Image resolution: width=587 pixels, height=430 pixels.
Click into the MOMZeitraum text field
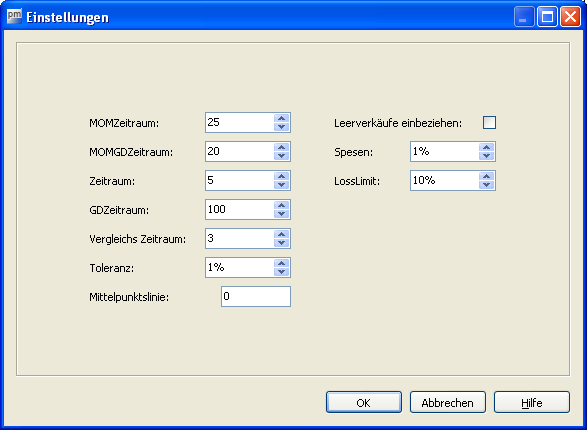(x=240, y=122)
